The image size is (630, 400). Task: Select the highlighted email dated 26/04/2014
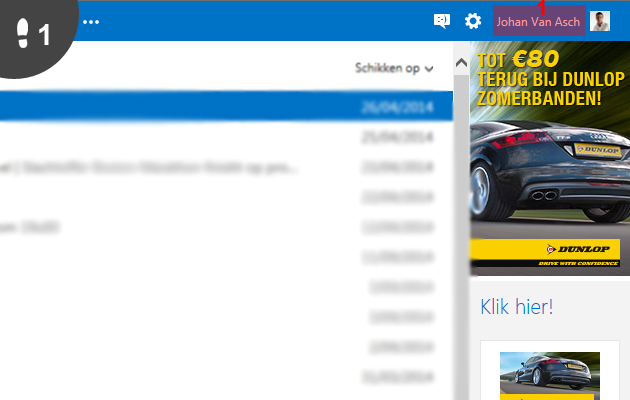(x=226, y=106)
